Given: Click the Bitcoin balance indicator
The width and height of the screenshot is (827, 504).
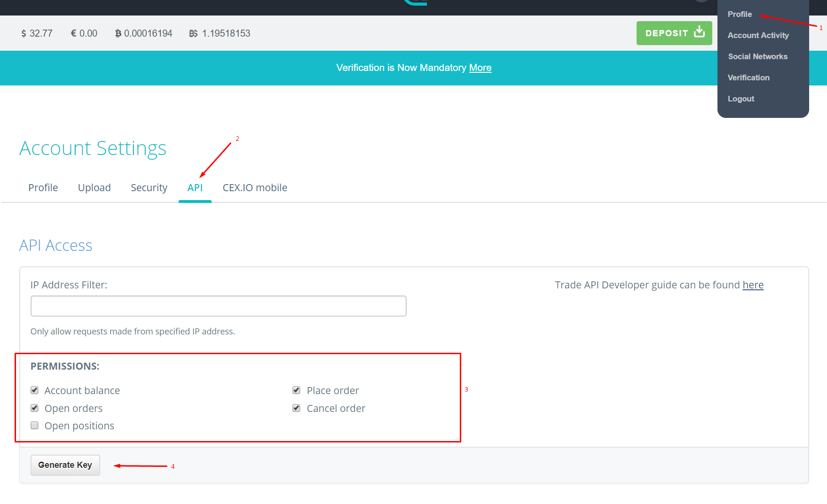Looking at the screenshot, I should (143, 33).
